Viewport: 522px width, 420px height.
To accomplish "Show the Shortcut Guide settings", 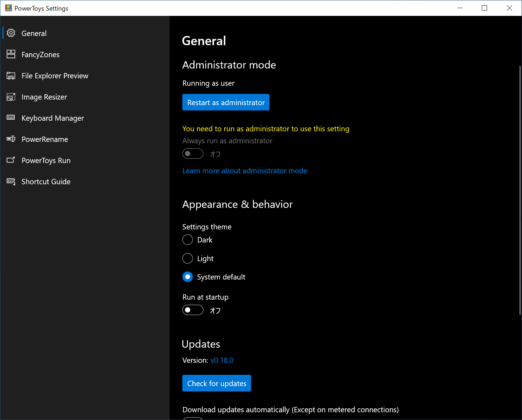I will click(85, 181).
